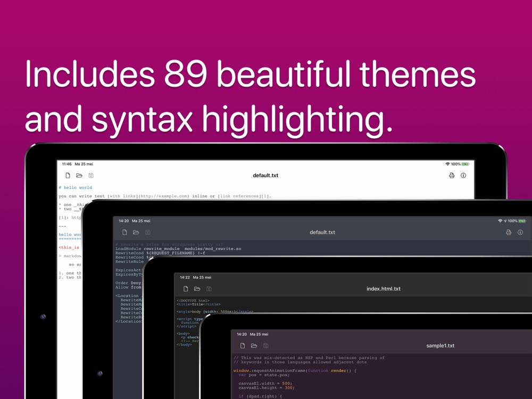This screenshot has height=399, width=532.
Task: Open folder icon in dark default.txt window
Action: click(x=136, y=232)
